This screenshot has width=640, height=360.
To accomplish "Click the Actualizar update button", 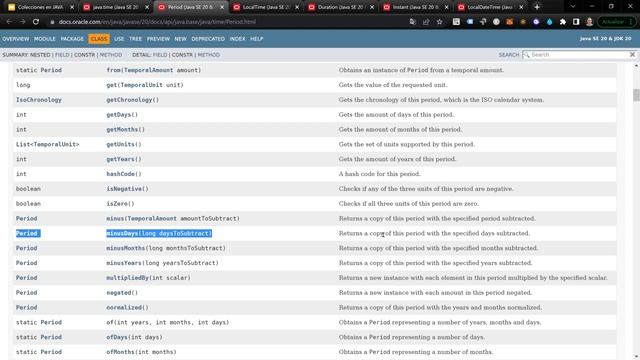I will coord(616,22).
